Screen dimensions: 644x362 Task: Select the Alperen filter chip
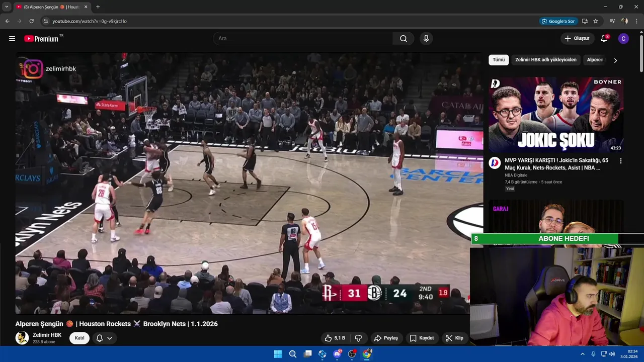pos(596,60)
